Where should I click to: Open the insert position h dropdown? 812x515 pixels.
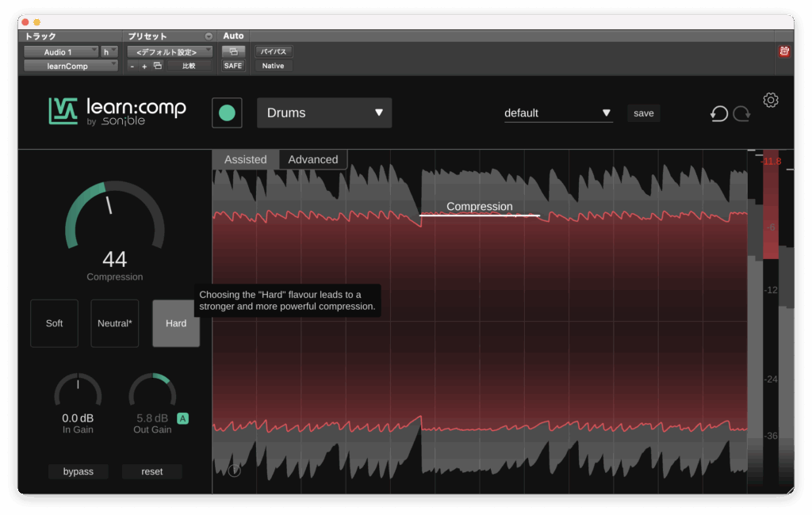(109, 51)
